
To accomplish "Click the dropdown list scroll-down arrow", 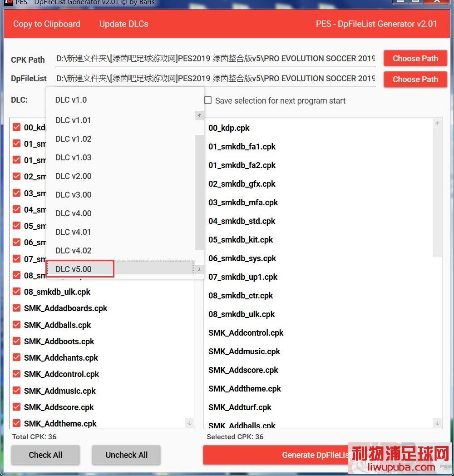I will (199, 269).
